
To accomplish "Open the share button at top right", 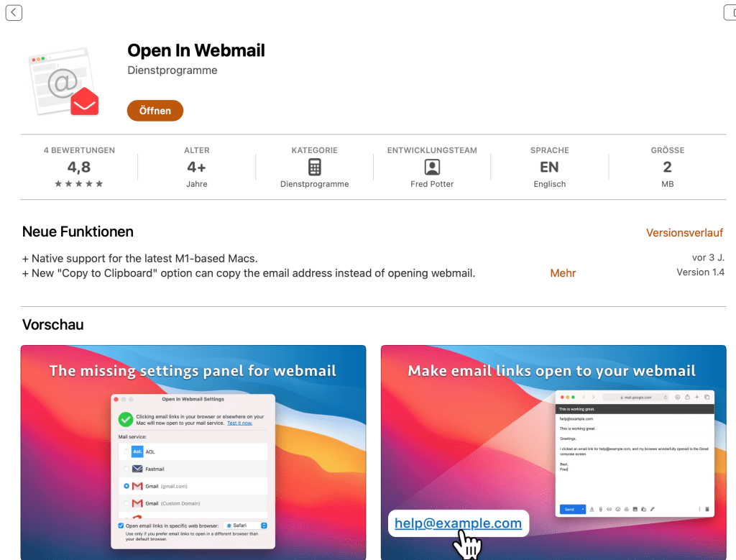I will 730,13.
